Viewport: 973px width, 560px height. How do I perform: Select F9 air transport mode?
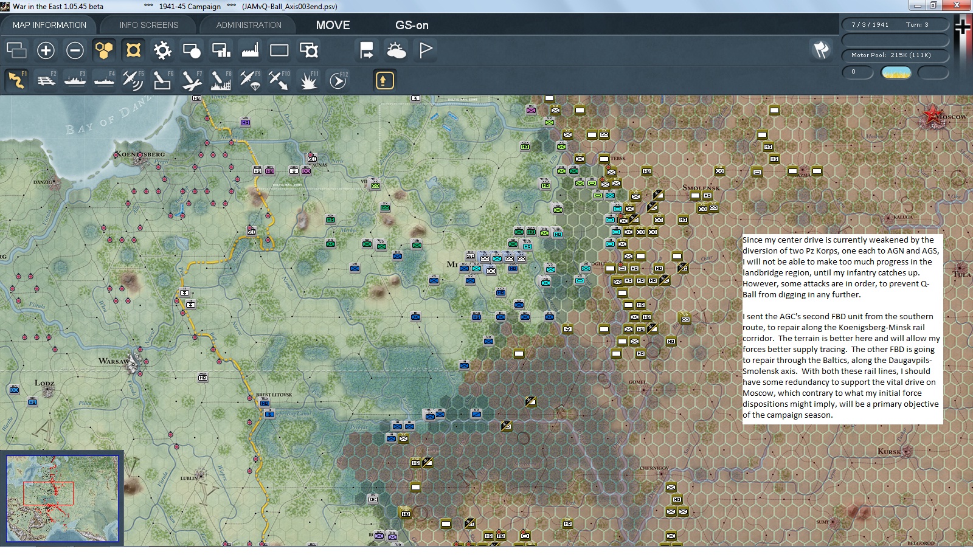(x=250, y=80)
